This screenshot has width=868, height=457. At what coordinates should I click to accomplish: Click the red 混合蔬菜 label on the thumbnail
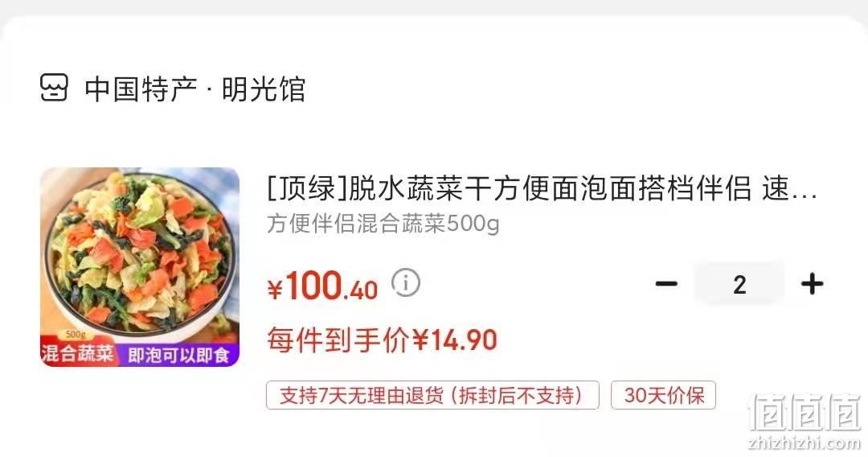[x=77, y=354]
